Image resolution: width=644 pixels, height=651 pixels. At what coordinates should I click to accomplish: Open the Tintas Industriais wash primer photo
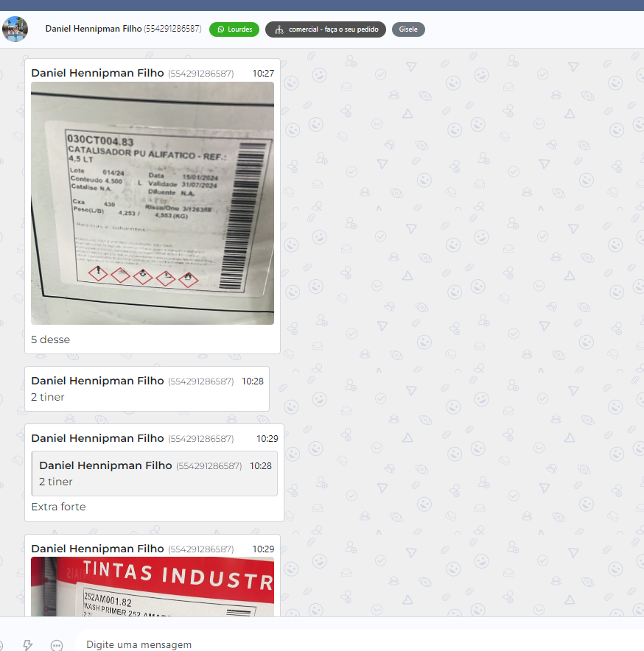(153, 586)
